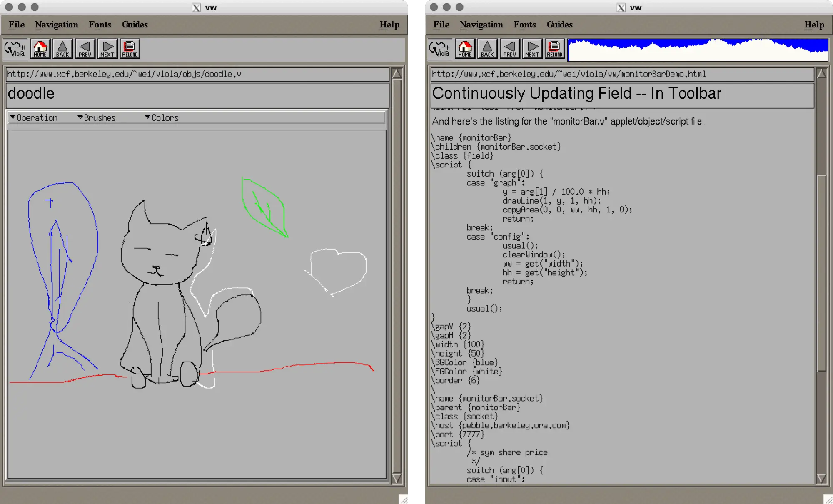
Task: Open Help menu in the monitorBar window
Action: point(814,25)
